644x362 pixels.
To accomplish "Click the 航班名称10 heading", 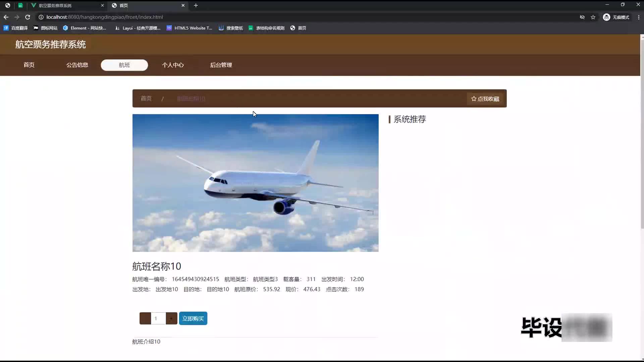I will pos(157,266).
